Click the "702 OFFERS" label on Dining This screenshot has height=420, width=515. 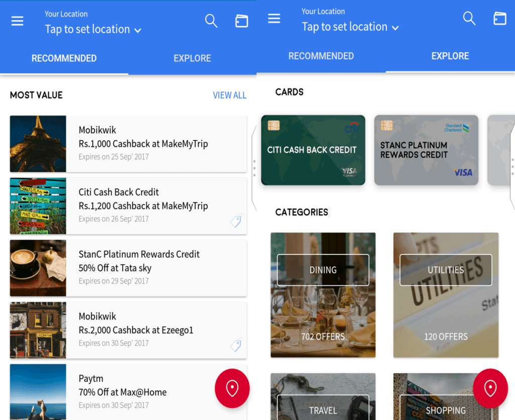[x=323, y=337]
